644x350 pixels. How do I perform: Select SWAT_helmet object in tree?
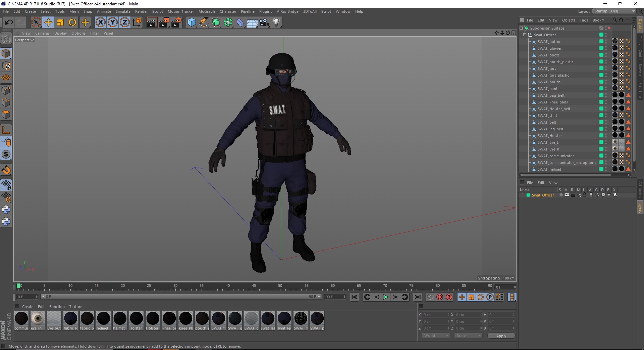coord(549,169)
